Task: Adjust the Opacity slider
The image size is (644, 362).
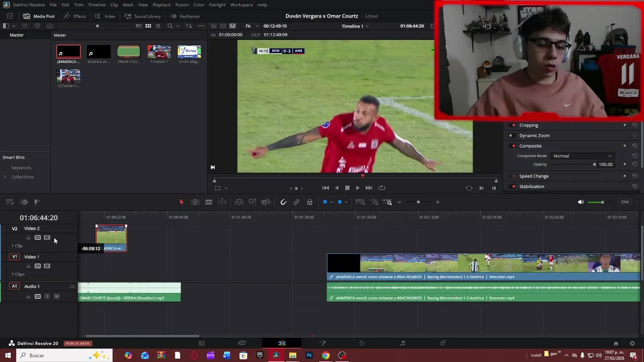Action: 572,164
